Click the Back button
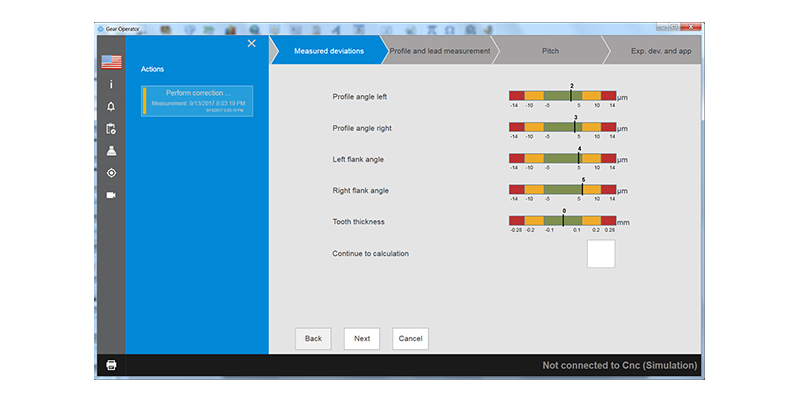 [313, 339]
